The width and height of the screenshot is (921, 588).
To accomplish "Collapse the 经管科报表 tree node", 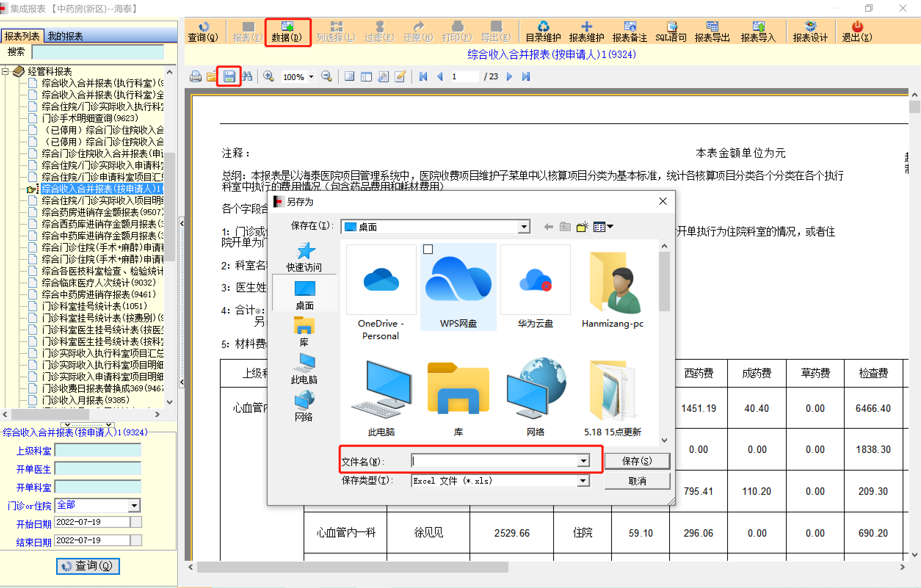I will [6, 72].
